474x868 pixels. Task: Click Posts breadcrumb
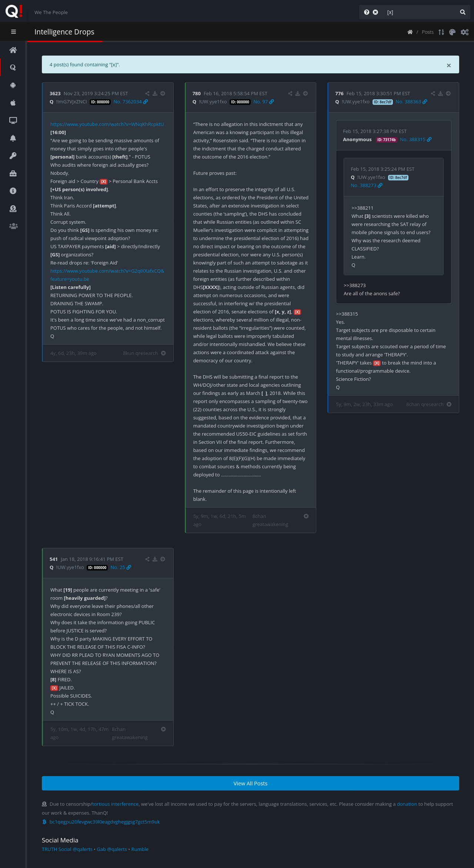(427, 32)
